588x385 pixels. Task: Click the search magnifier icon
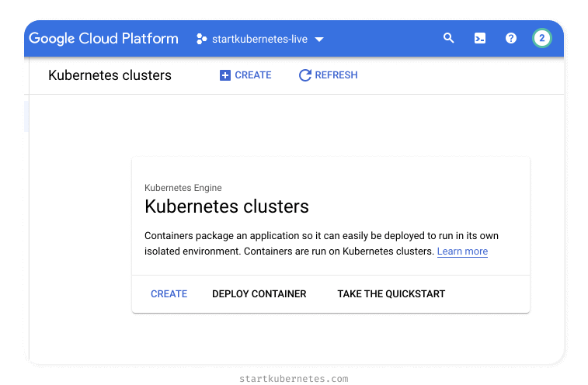click(448, 38)
